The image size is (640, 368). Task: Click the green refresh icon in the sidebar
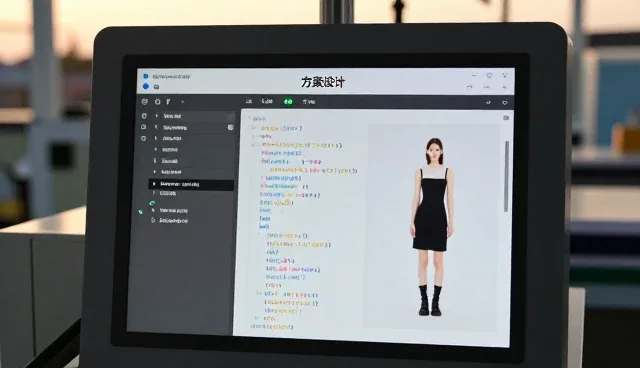coord(152,203)
